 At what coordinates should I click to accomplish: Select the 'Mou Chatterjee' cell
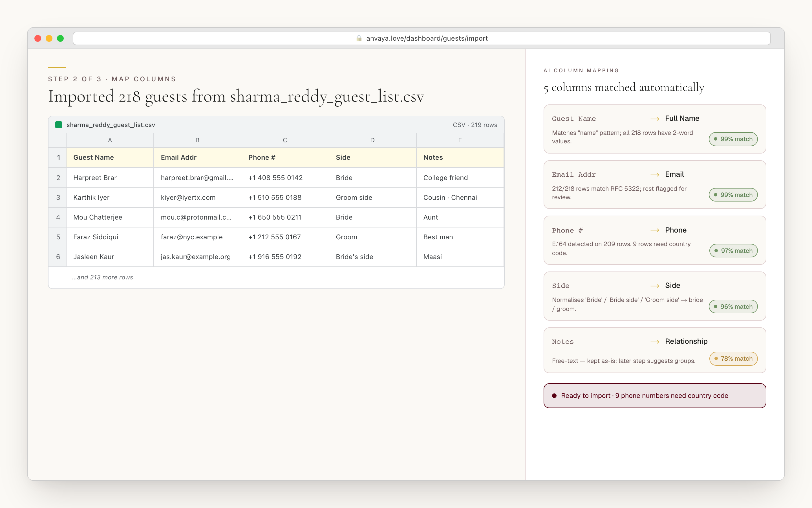tap(110, 217)
